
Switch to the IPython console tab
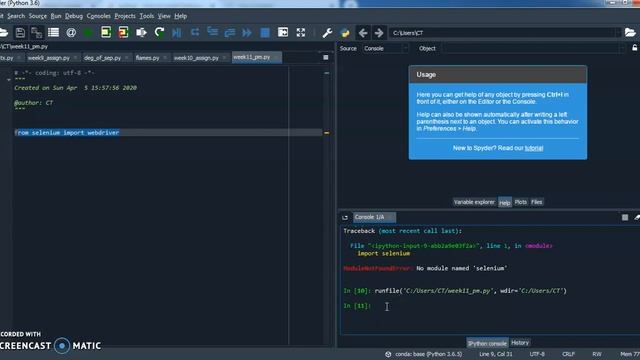[x=487, y=343]
